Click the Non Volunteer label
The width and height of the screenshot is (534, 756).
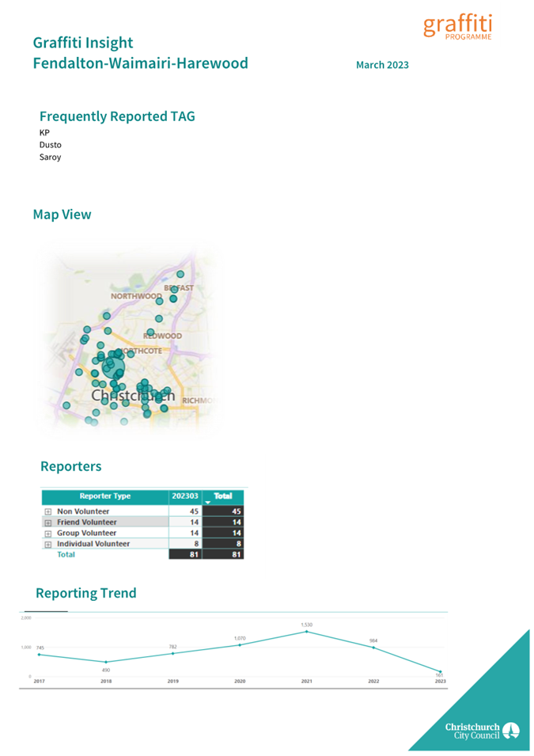point(83,511)
